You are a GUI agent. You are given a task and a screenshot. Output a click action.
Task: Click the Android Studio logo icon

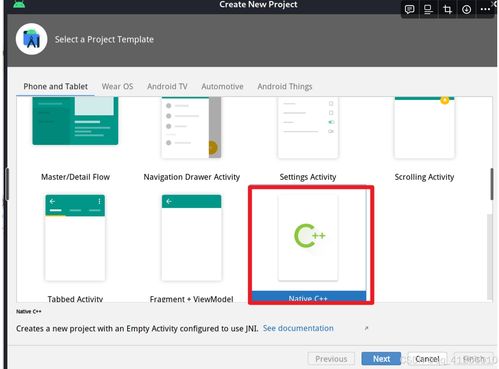pyautogui.click(x=31, y=39)
